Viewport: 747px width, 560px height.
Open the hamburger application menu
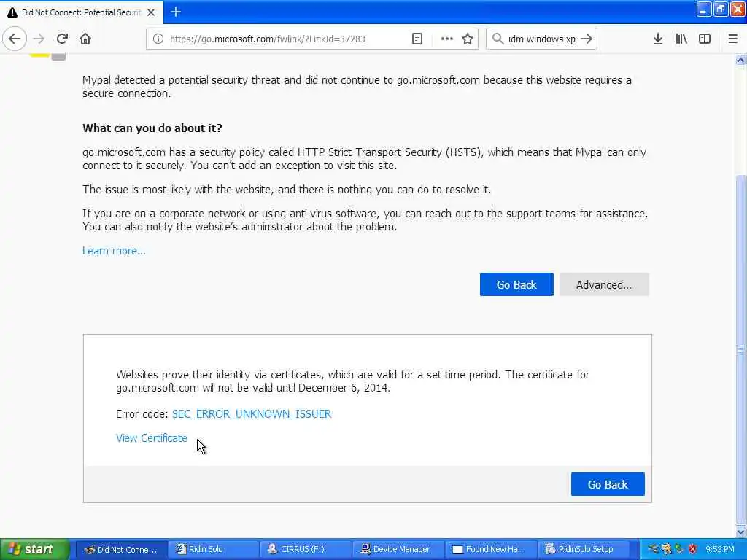point(733,39)
